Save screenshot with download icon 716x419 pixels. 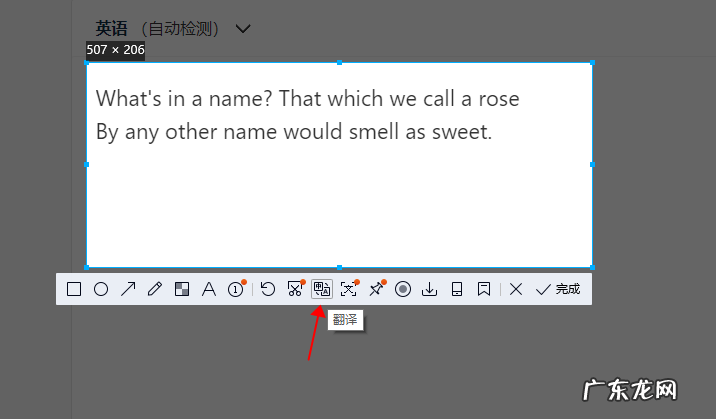tap(429, 289)
